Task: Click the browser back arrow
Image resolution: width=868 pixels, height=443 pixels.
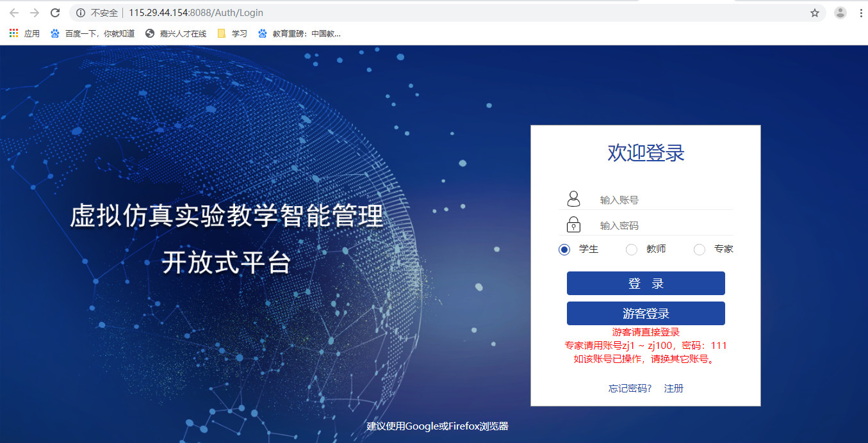Action: pyautogui.click(x=14, y=13)
